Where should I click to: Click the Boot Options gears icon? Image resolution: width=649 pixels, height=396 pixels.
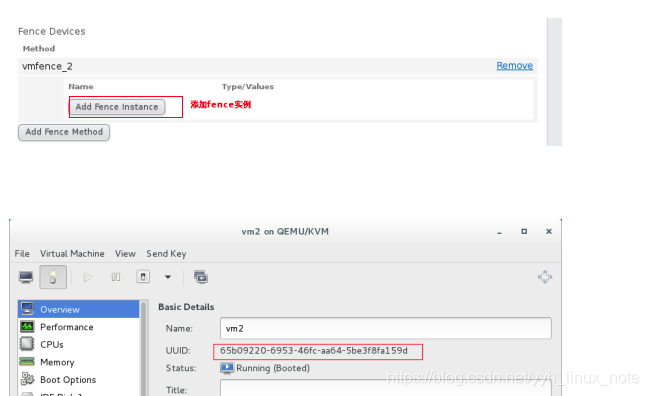[x=27, y=379]
